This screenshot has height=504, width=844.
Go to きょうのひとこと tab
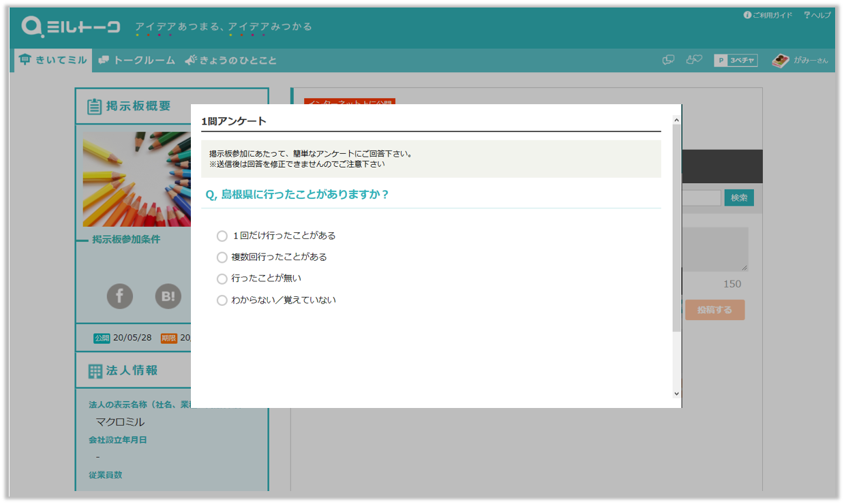click(x=230, y=60)
